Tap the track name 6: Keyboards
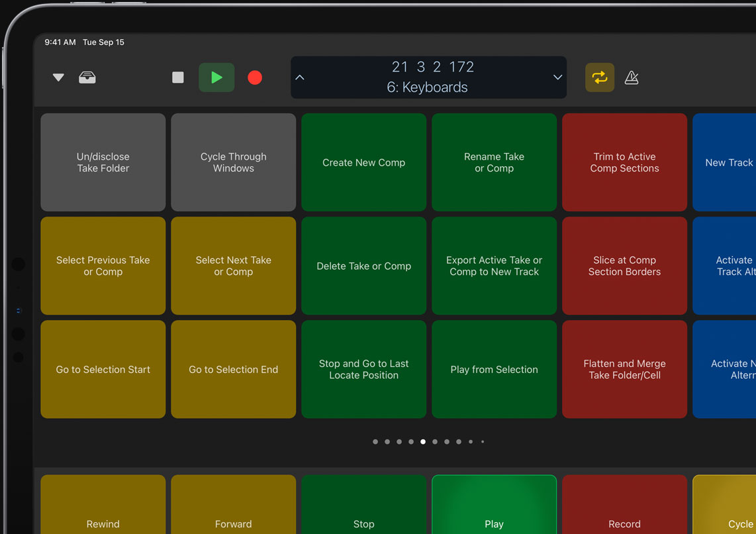Image resolution: width=756 pixels, height=534 pixels. coord(427,87)
